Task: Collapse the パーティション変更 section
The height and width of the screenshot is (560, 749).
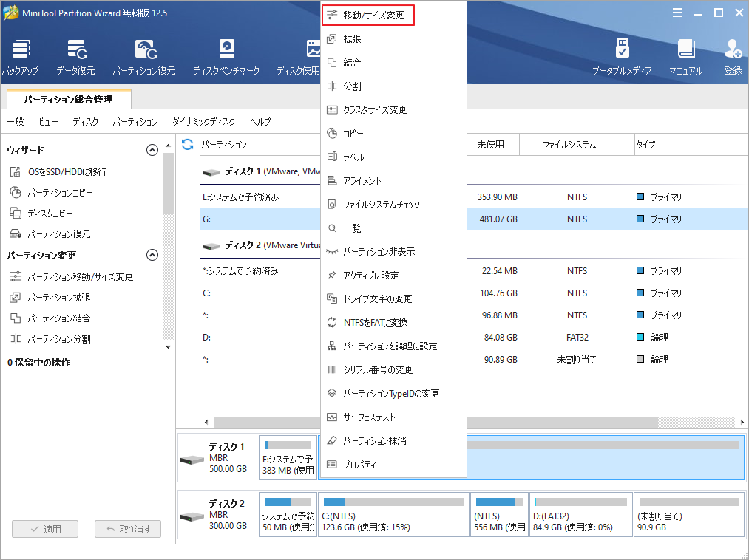Action: click(x=152, y=255)
